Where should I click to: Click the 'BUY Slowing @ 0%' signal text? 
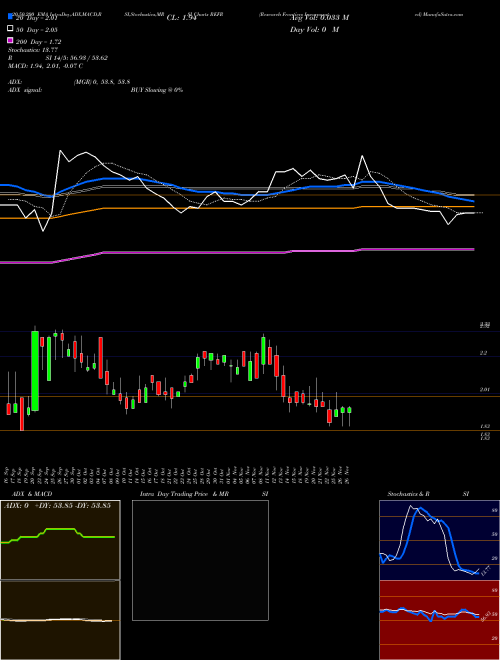pyautogui.click(x=157, y=90)
